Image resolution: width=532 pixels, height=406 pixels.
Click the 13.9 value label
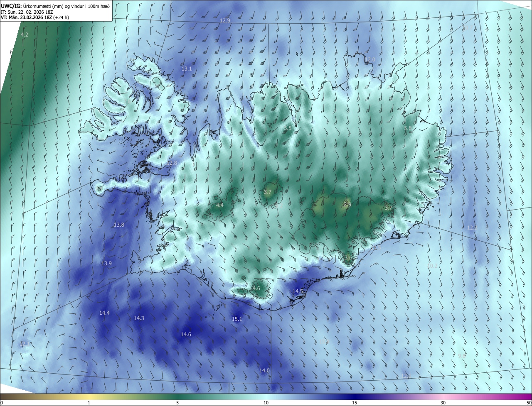click(106, 264)
